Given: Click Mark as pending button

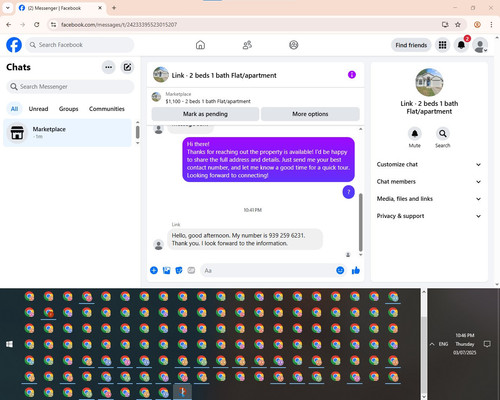Looking at the screenshot, I should (205, 114).
